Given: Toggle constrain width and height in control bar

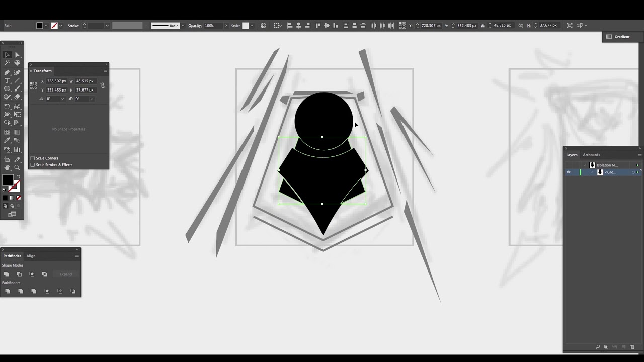Looking at the screenshot, I should pyautogui.click(x=521, y=25).
